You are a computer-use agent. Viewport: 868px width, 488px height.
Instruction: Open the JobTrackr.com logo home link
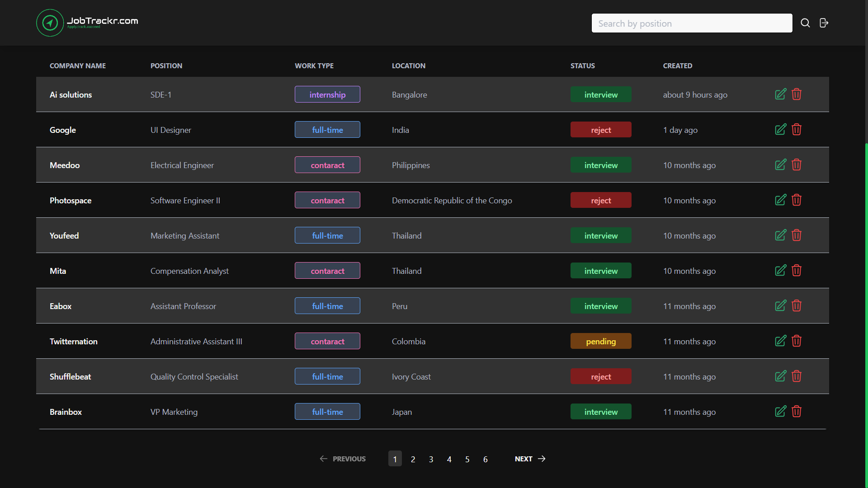[87, 23]
